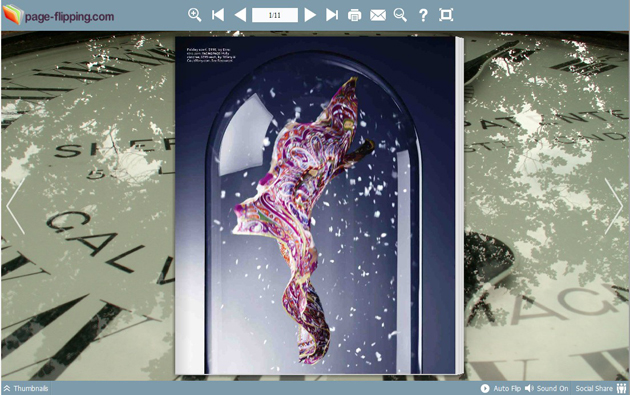The height and width of the screenshot is (395, 630).
Task: Click the people icon beside Social Share
Action: point(622,388)
